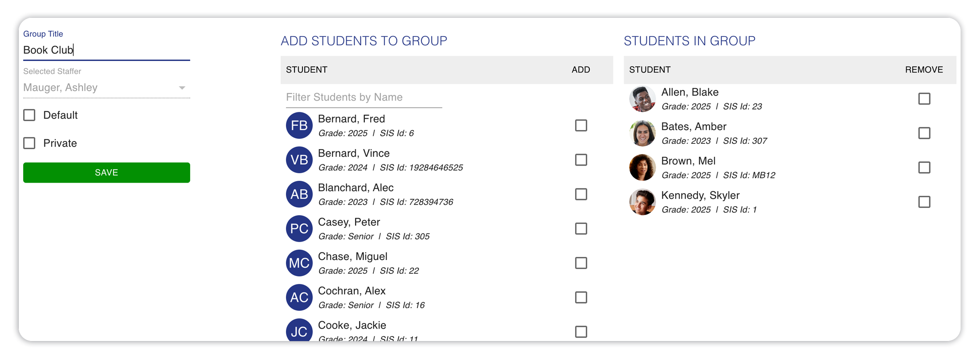Click the STUDENTS IN GROUP heading
The width and height of the screenshot is (980, 358).
point(690,41)
